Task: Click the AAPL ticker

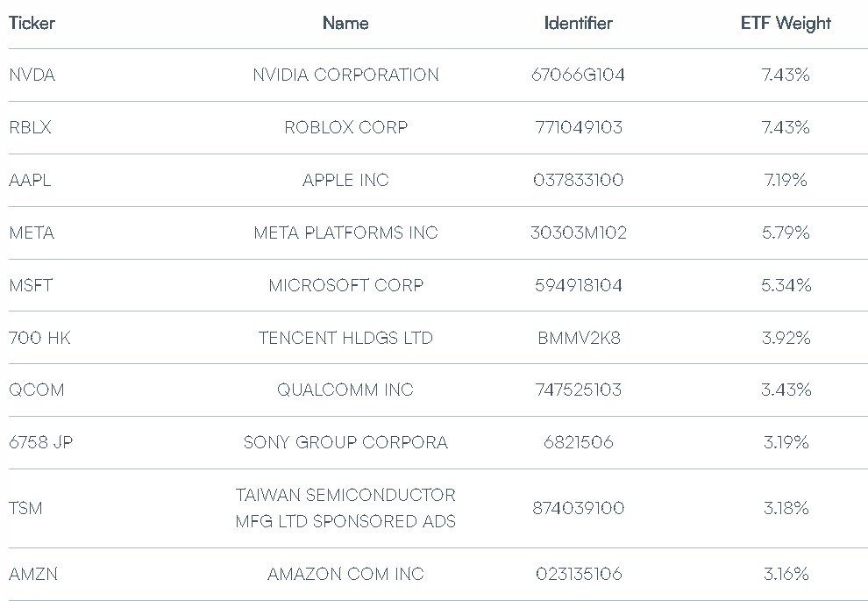Action: coord(30,180)
